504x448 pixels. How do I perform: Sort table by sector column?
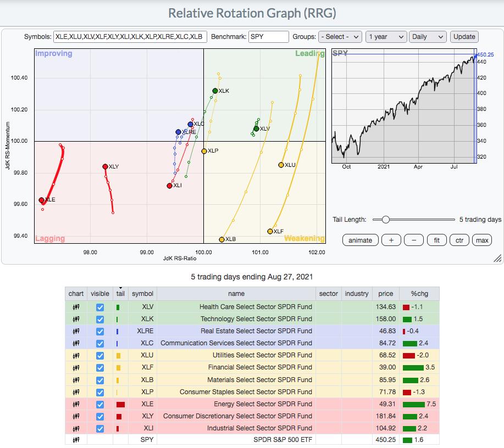coord(329,294)
